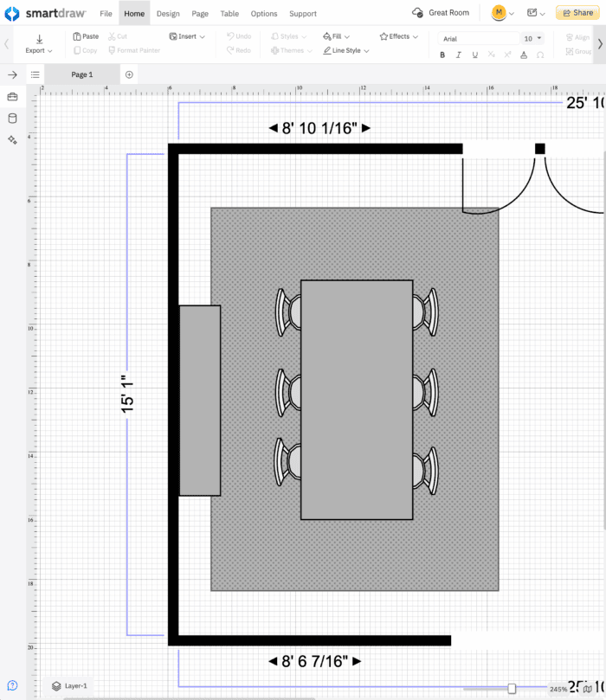Open the Design tab
The height and width of the screenshot is (700, 606).
point(168,13)
